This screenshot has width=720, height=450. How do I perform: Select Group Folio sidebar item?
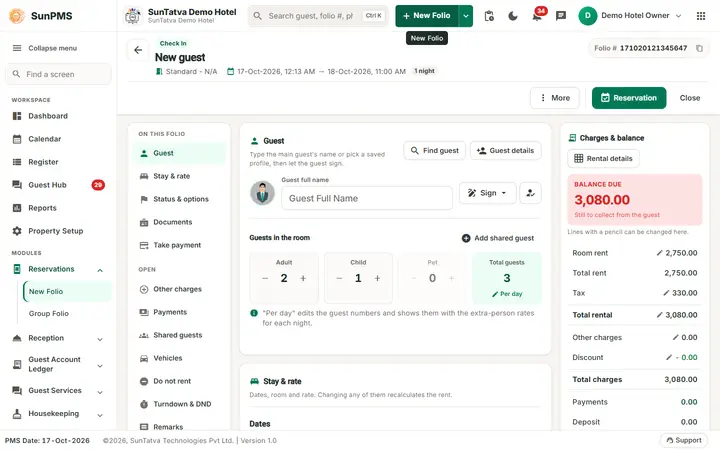67,314
